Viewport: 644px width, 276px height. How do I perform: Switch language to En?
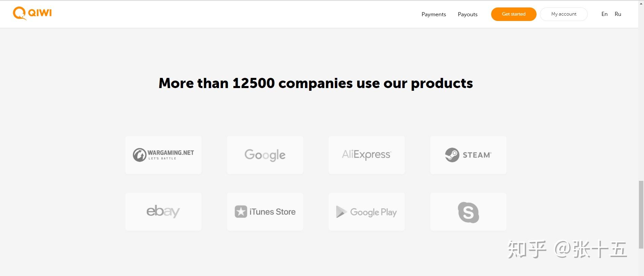[x=604, y=14]
